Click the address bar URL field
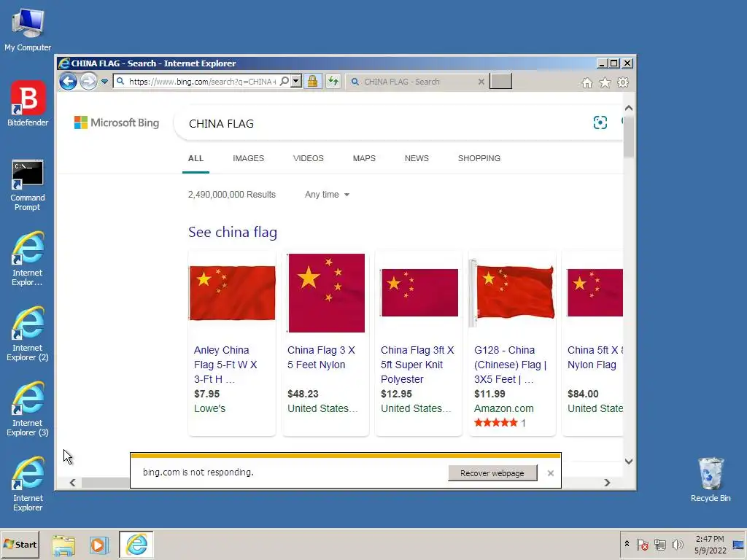This screenshot has width=747, height=560. click(202, 82)
